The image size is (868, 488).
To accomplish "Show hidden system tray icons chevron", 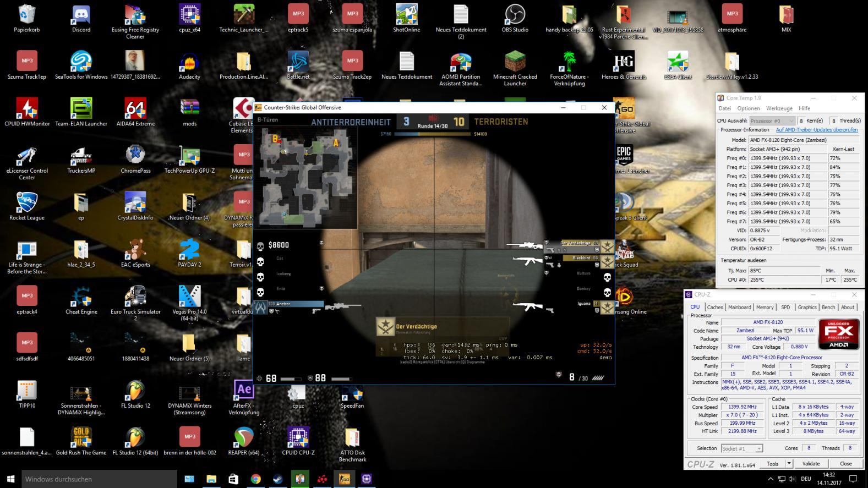I will point(770,479).
